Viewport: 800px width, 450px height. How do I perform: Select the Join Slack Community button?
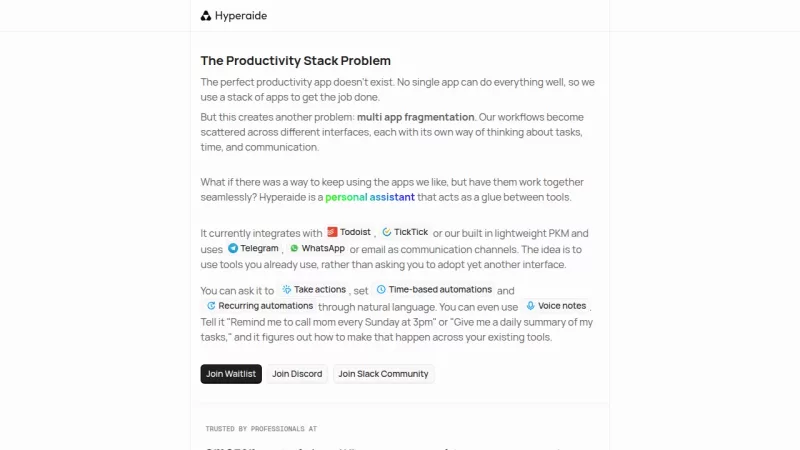coord(383,374)
